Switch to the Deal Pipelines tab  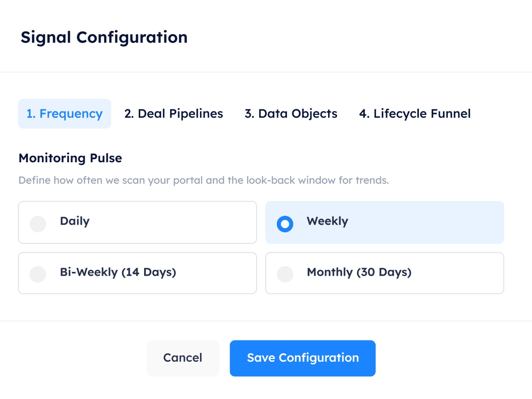pos(174,114)
